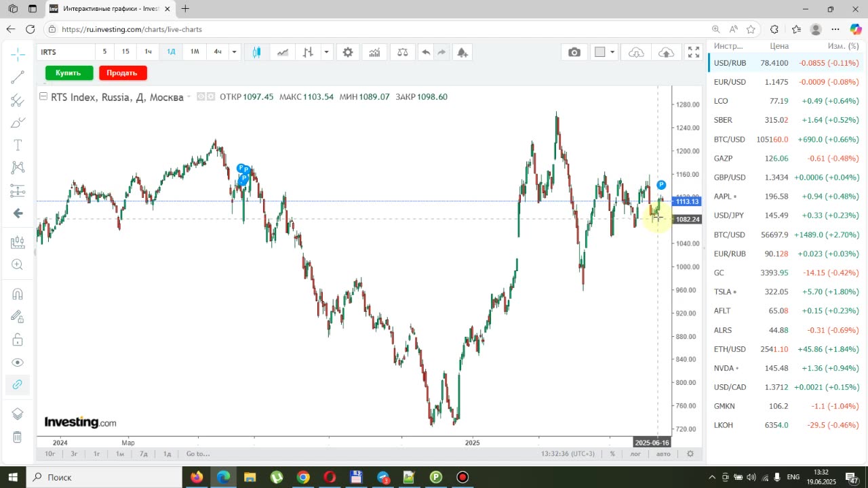
Task: Select the 1Д daily timeframe
Action: tap(172, 52)
